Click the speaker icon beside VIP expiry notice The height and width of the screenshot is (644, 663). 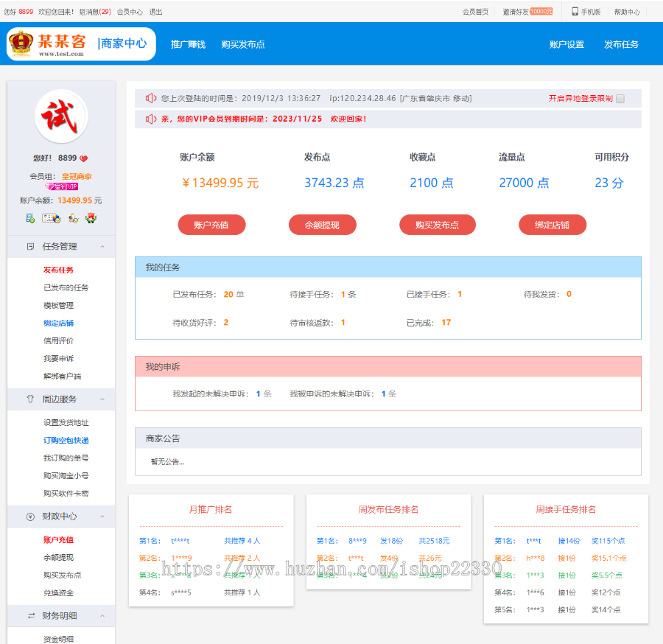(x=151, y=119)
